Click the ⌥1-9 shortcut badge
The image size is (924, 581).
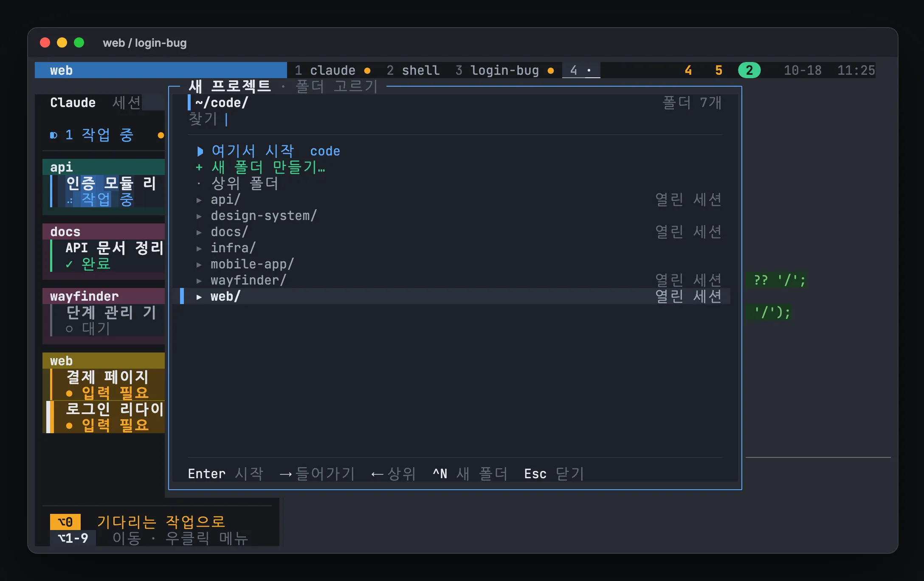(x=73, y=538)
